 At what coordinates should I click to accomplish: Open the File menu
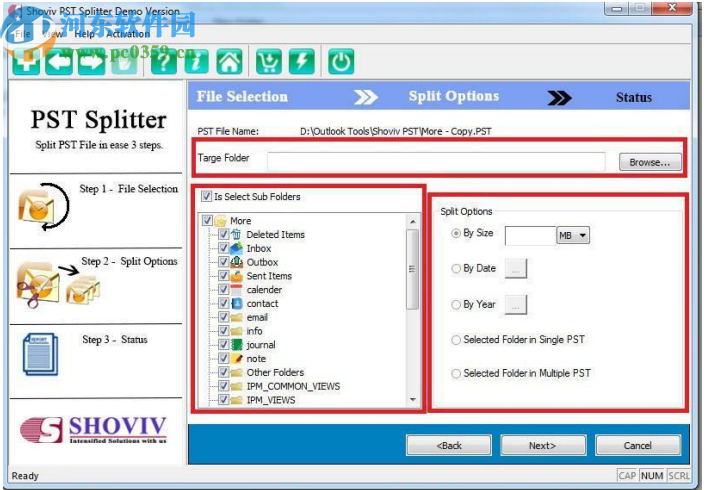coord(23,34)
